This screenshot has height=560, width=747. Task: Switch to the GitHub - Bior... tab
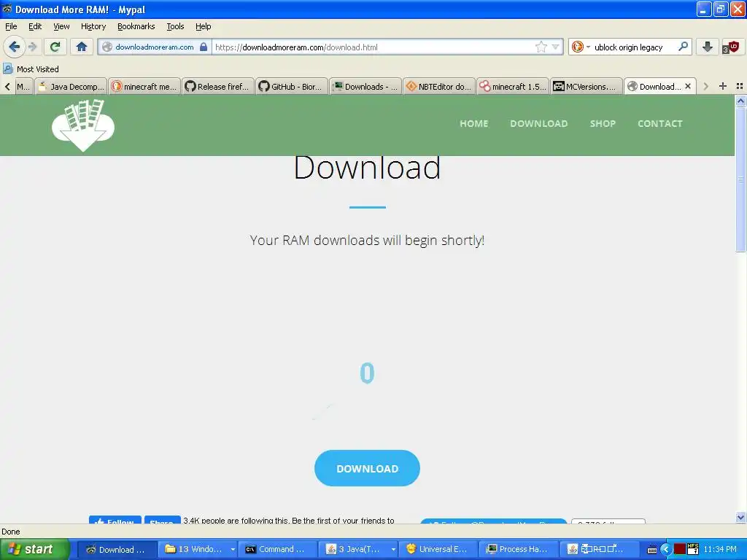pos(292,86)
